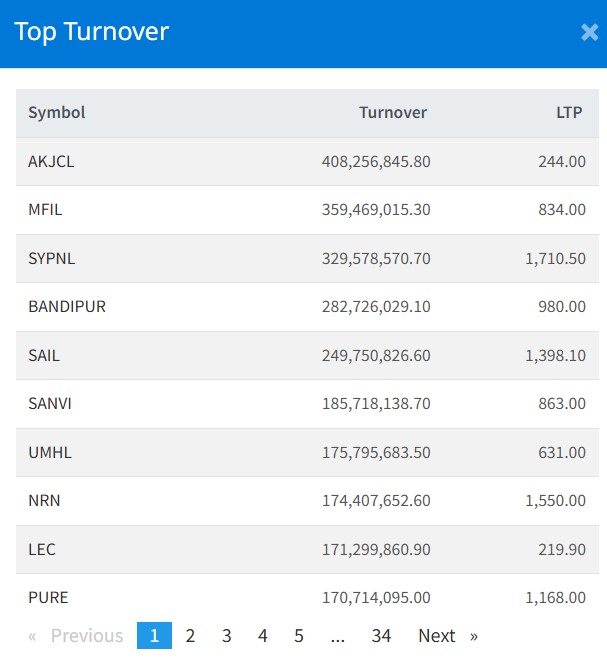Image resolution: width=607 pixels, height=672 pixels.
Task: Select the AKJCL symbol row
Action: point(52,162)
